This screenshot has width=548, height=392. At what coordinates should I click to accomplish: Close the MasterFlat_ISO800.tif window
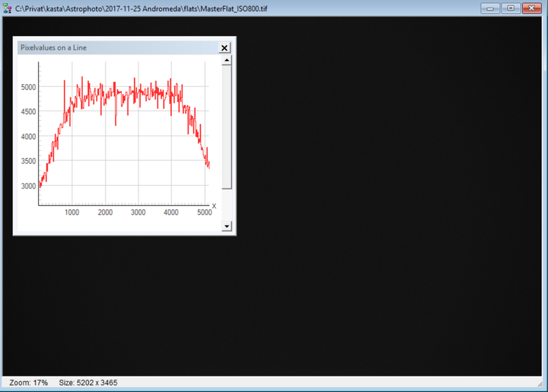point(532,8)
